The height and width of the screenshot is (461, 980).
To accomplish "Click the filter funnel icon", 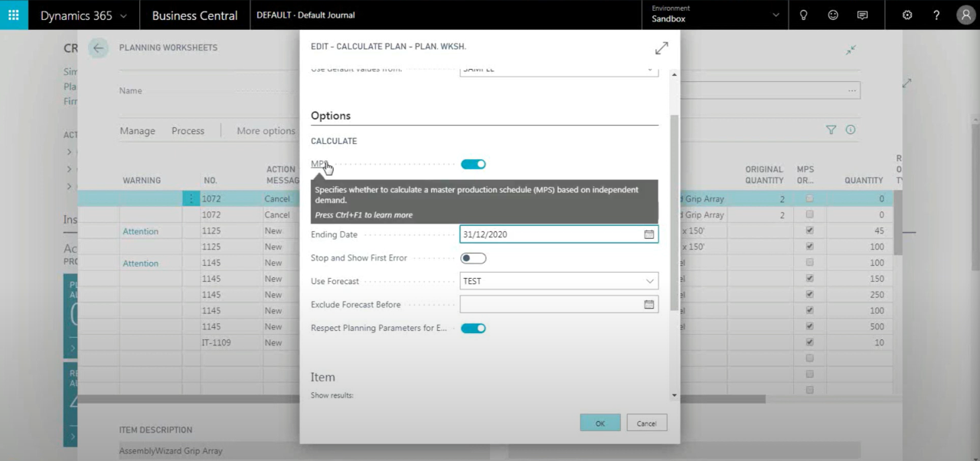I will (x=831, y=130).
